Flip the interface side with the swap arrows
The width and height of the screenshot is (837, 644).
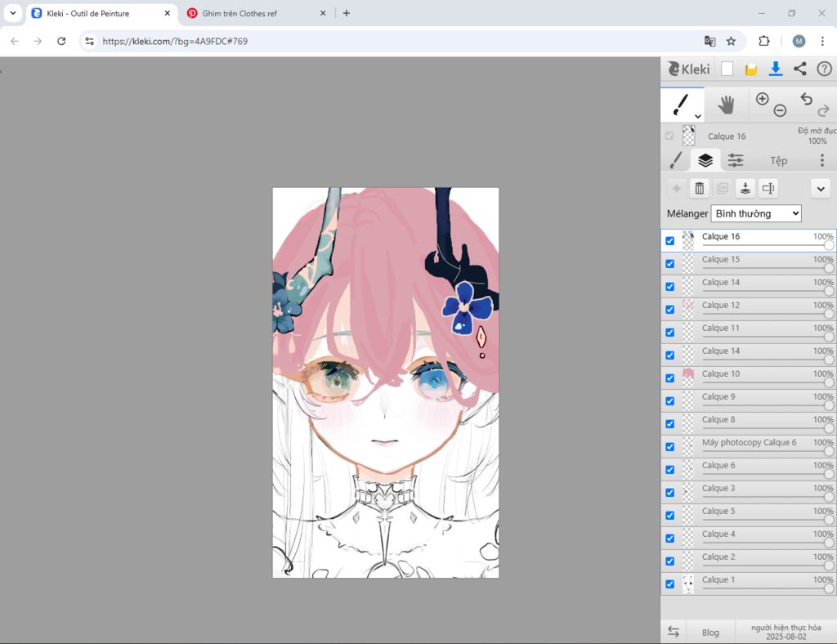(x=674, y=632)
